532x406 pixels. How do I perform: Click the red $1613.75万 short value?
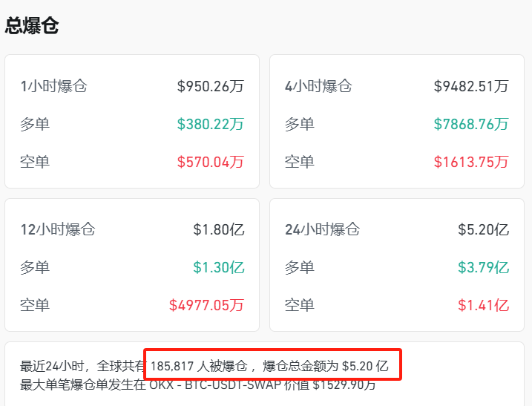click(471, 161)
